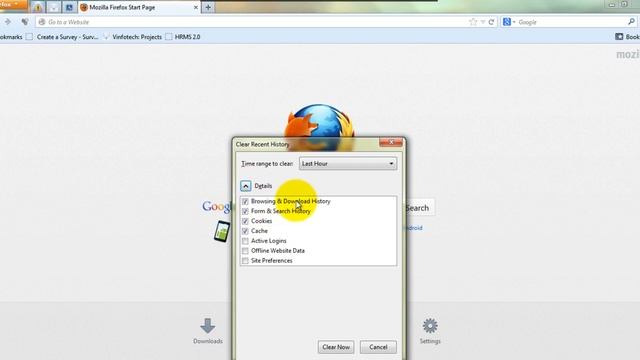Close the Clear Recent History dialog
Viewport: 640px width, 360px height.
pos(391,142)
